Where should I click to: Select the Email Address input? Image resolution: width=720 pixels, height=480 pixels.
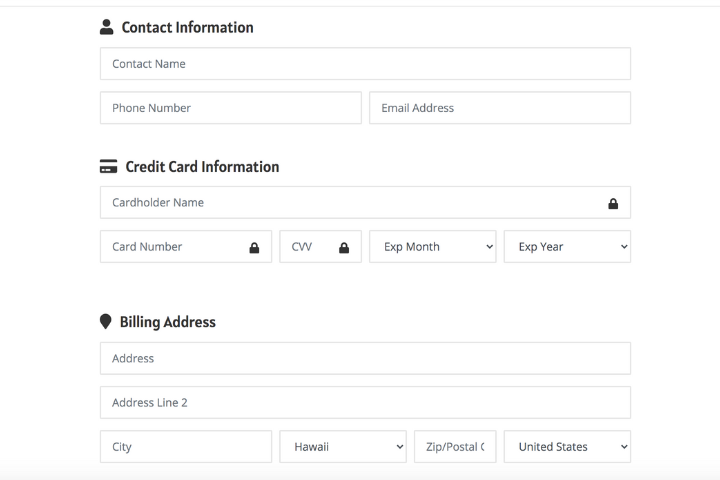click(x=500, y=108)
